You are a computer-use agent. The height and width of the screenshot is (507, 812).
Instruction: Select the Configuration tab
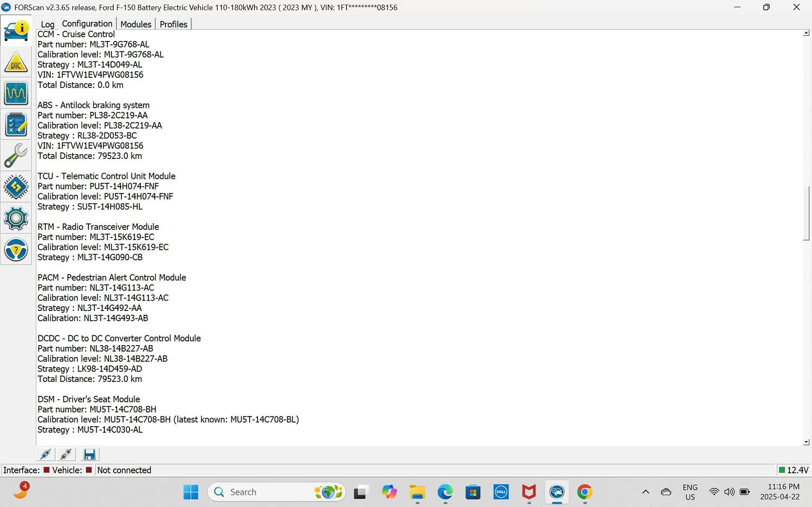[87, 23]
